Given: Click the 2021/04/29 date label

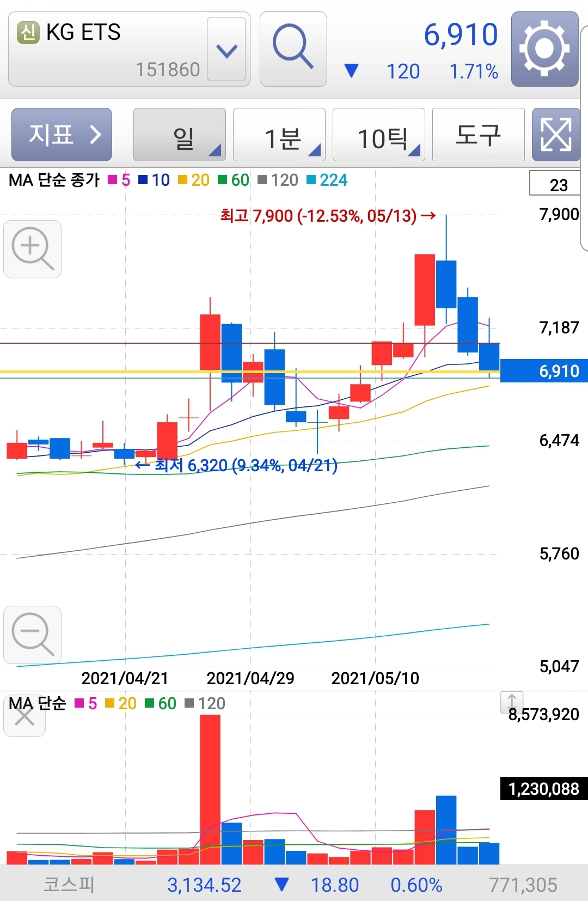Looking at the screenshot, I should coord(250,678).
